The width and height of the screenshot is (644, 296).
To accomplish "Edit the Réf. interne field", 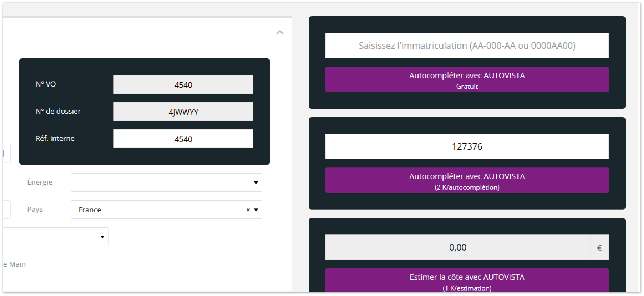I will click(183, 139).
